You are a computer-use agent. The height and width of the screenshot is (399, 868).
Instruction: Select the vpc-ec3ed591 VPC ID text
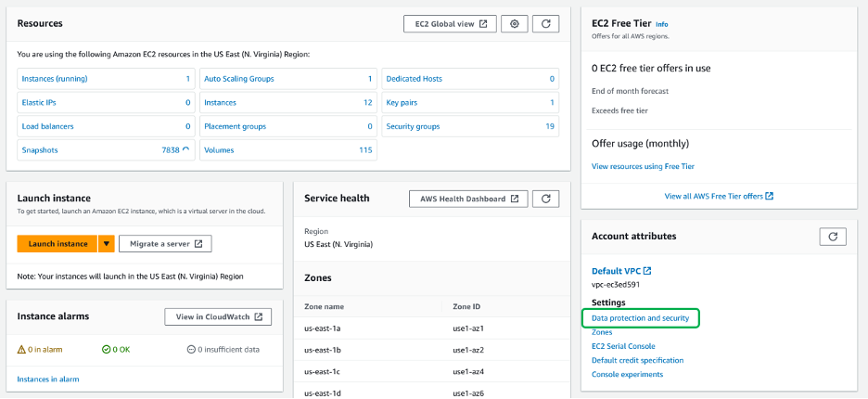[616, 285]
